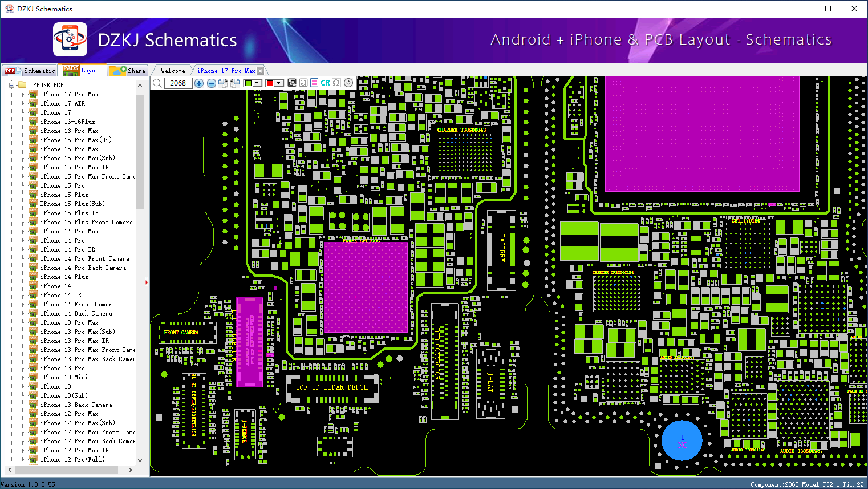Close the iPhone 17 Pro Max tab

coord(261,71)
